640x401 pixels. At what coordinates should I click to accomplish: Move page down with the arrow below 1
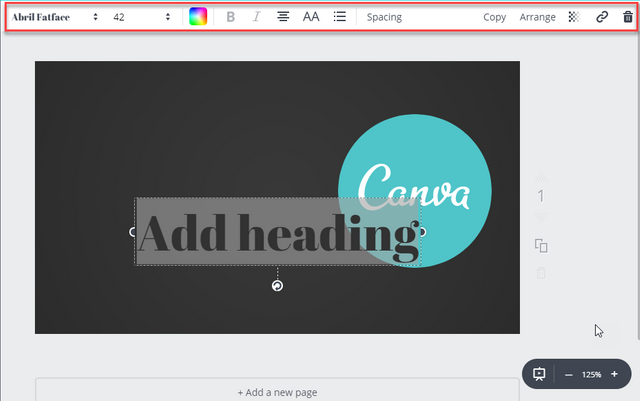click(541, 217)
